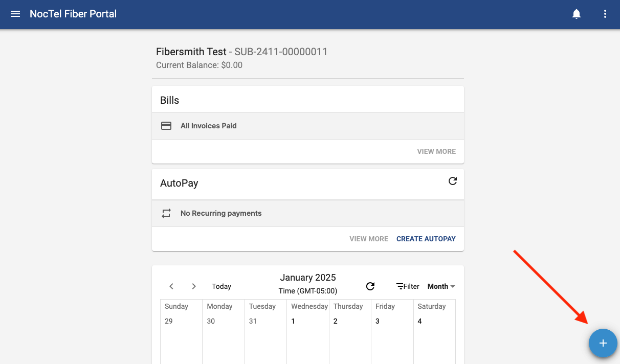The width and height of the screenshot is (620, 364).
Task: Select the December 30 calendar cell
Action: click(224, 337)
